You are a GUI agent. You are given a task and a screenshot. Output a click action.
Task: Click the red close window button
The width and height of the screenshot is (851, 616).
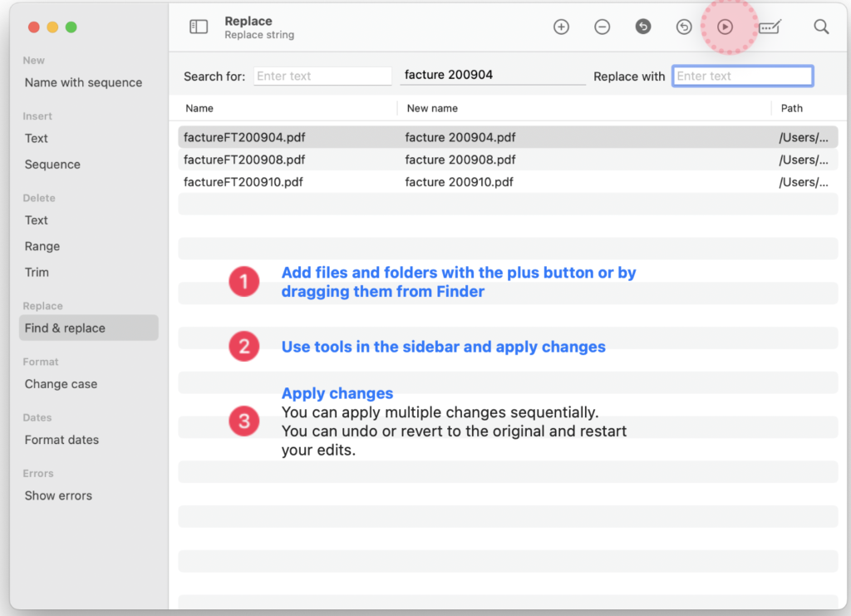point(33,27)
